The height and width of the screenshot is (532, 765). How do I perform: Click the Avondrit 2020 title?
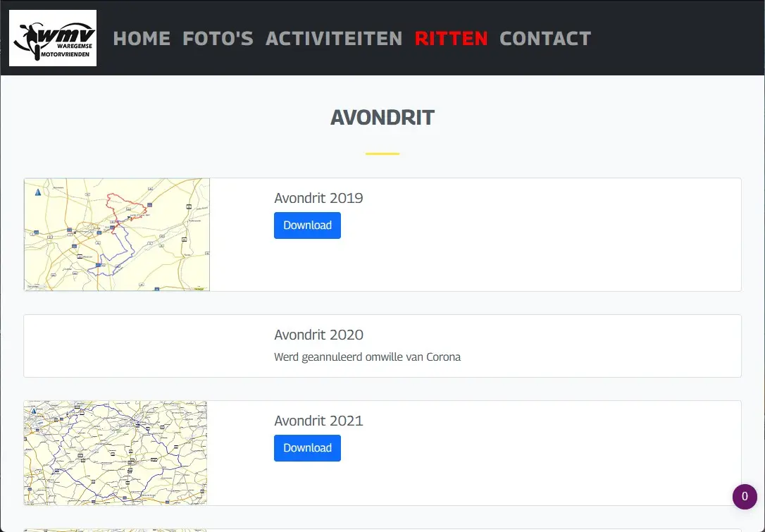coord(318,335)
